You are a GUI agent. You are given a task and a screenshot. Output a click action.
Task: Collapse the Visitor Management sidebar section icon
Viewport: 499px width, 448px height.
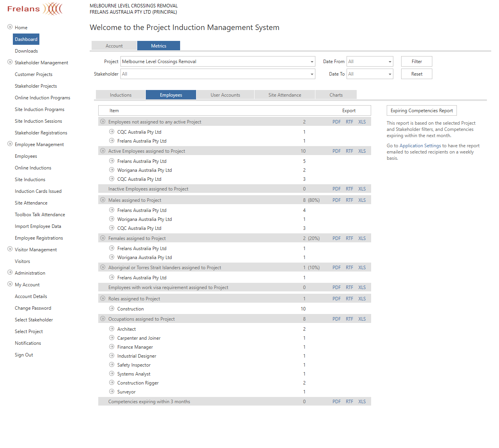pyautogui.click(x=10, y=249)
